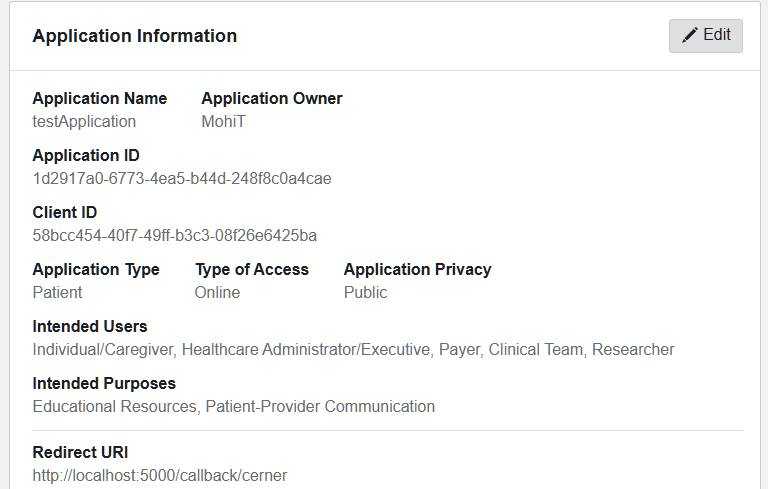This screenshot has height=489, width=768.
Task: Click the Client ID label
Action: (65, 213)
